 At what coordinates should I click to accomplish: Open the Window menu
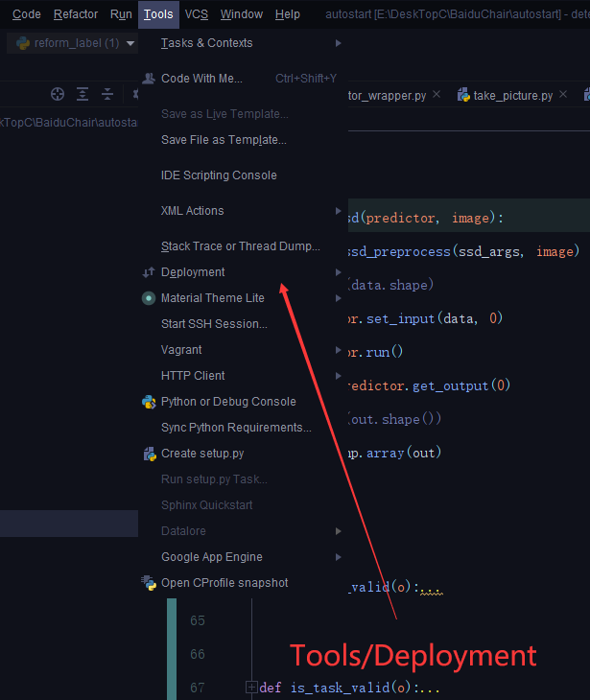(241, 14)
